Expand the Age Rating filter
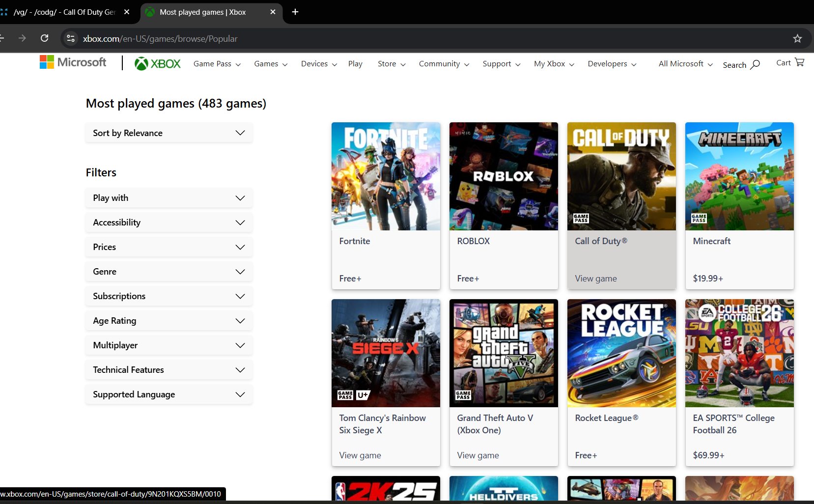814x504 pixels. point(169,321)
